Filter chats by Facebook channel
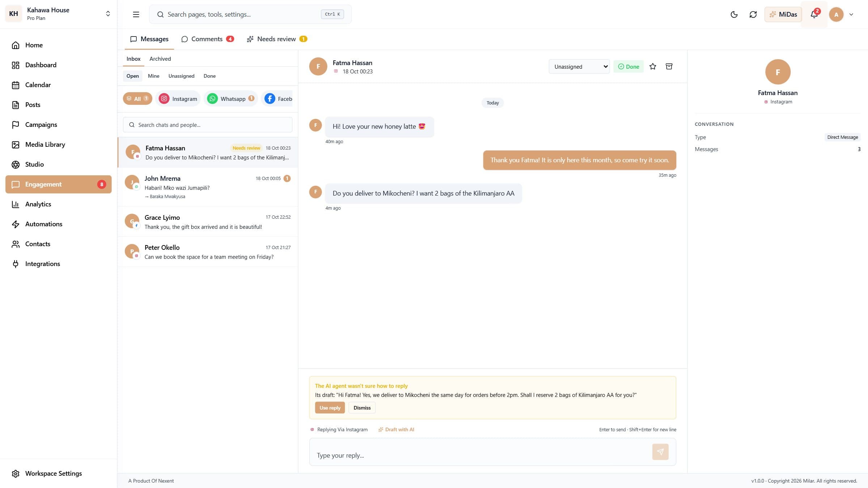 [277, 99]
